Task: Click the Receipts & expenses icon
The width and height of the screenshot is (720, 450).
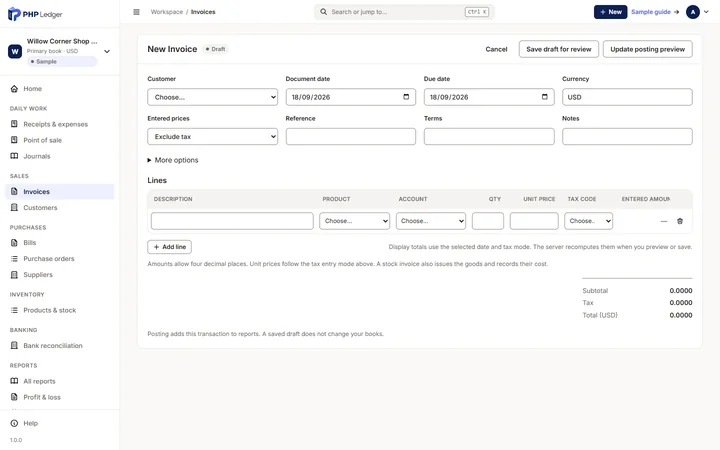Action: tap(14, 124)
